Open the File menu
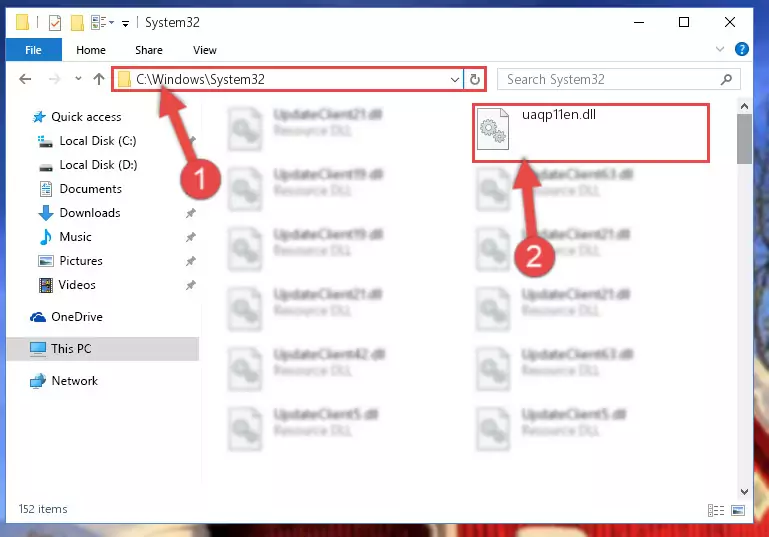 click(x=33, y=50)
